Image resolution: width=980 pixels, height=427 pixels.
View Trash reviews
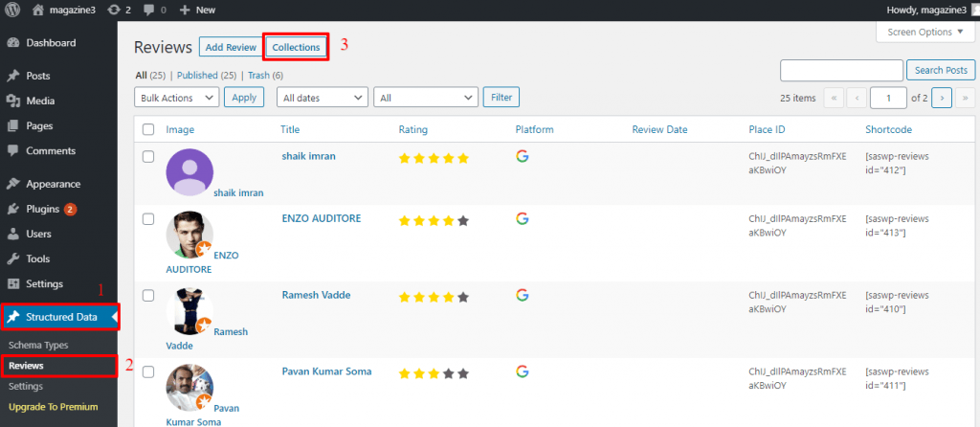tap(258, 75)
